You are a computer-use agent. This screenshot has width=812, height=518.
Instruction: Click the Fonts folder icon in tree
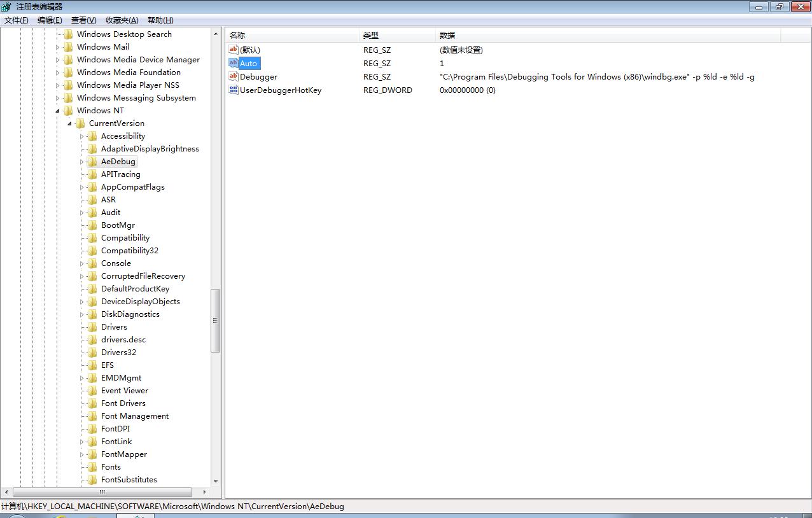coord(93,467)
